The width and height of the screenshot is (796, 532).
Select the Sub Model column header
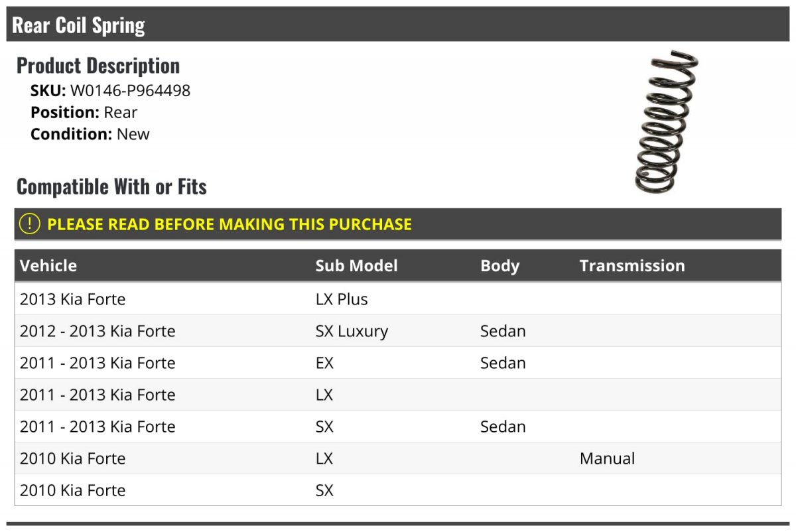click(356, 266)
